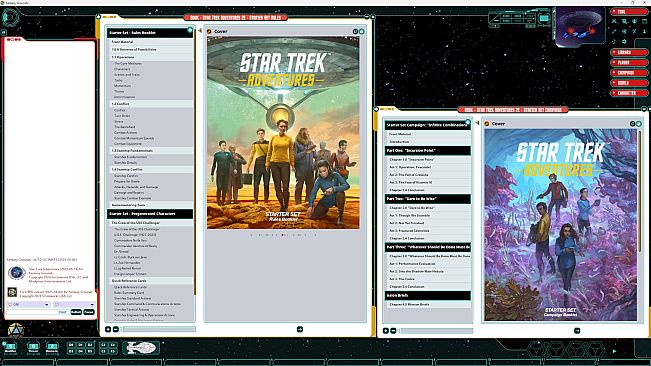Click the Modifier box in bottom bar
Image resolution: width=651 pixels, height=366 pixels.
coord(10,348)
